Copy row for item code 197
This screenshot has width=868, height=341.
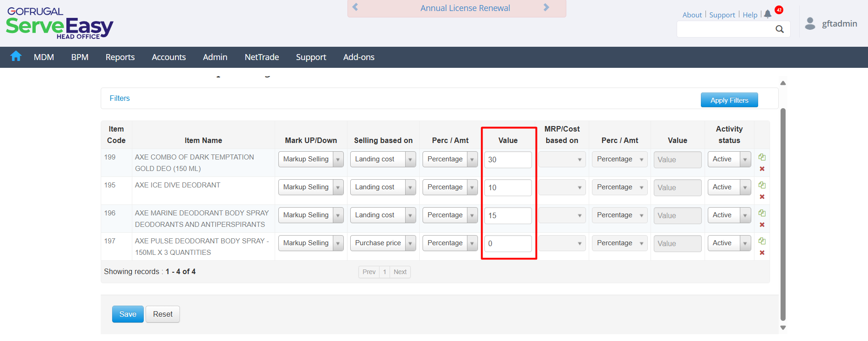point(762,241)
